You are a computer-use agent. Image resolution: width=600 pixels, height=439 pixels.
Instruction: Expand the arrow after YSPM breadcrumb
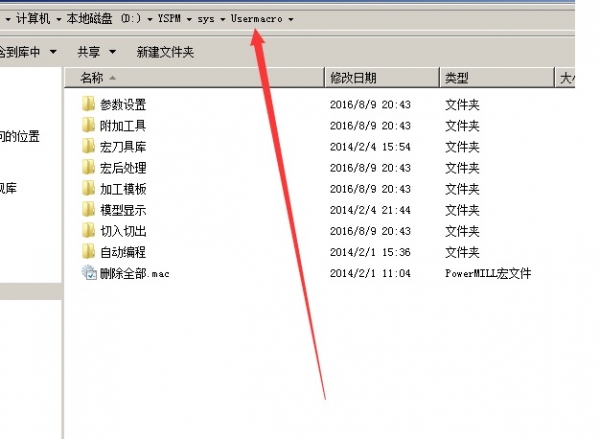pyautogui.click(x=189, y=19)
